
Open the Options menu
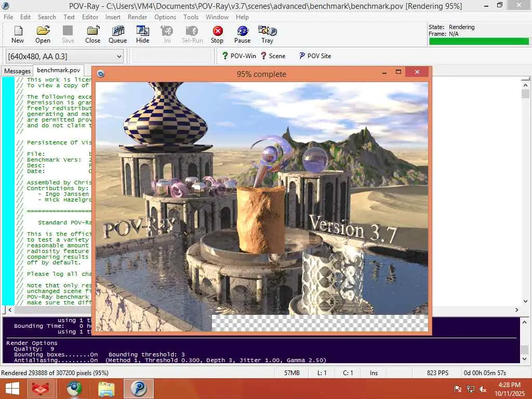tap(165, 17)
